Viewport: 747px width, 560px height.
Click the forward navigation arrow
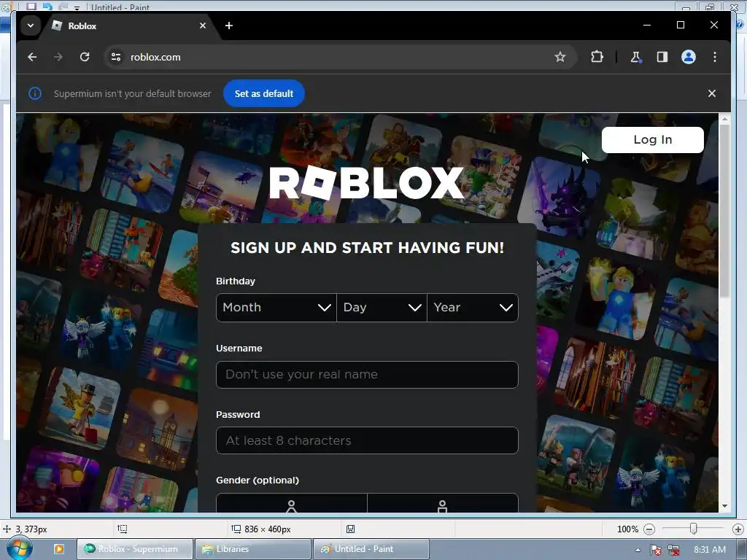tap(58, 57)
